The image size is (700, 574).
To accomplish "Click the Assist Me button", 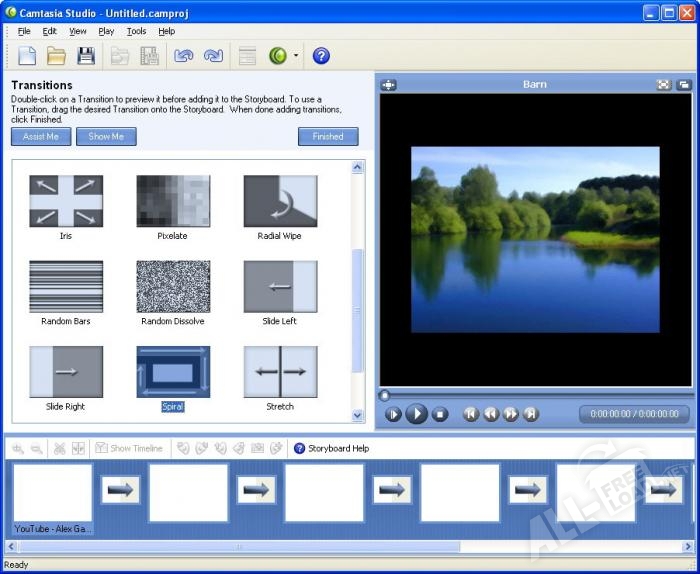I will (x=40, y=137).
